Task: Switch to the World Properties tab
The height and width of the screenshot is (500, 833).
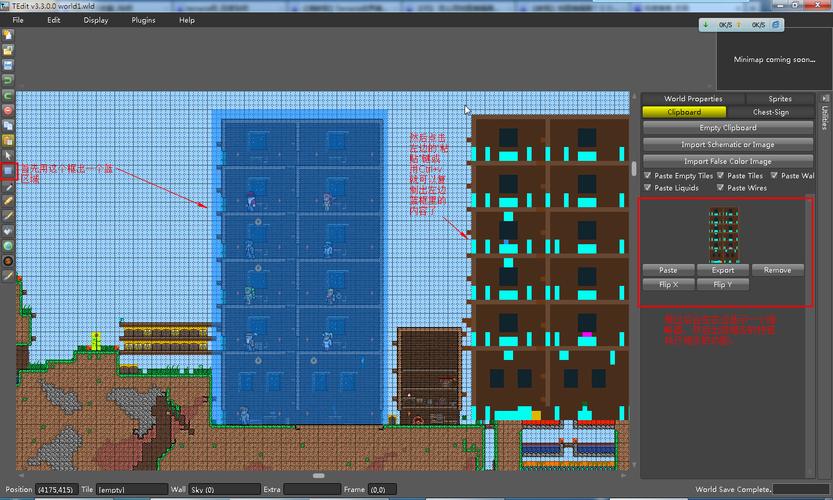Action: [x=693, y=99]
